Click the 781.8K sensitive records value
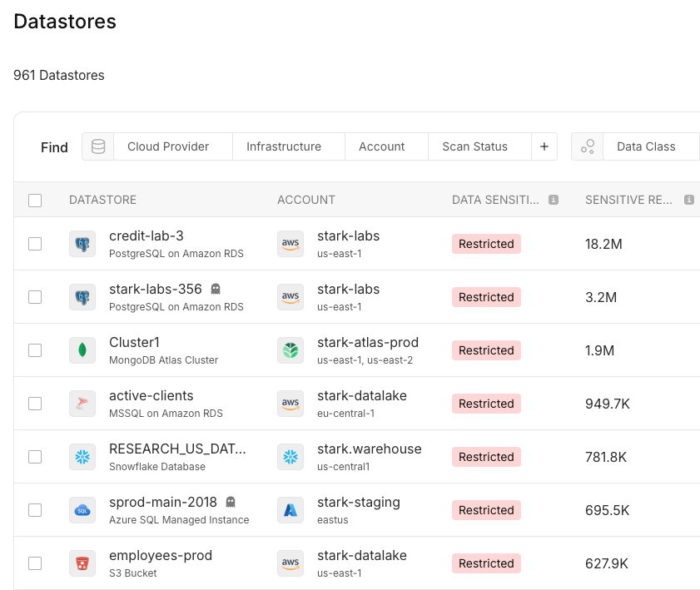This screenshot has height=590, width=700. (x=606, y=457)
